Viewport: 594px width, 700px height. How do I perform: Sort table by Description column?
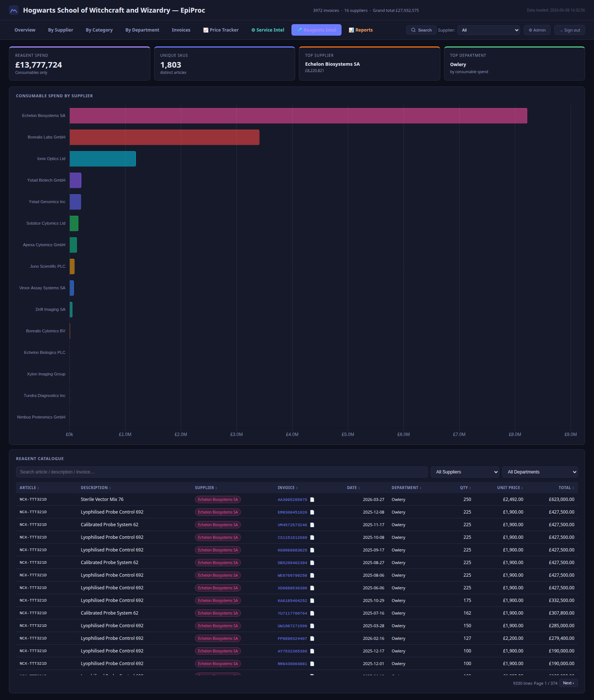tap(96, 488)
